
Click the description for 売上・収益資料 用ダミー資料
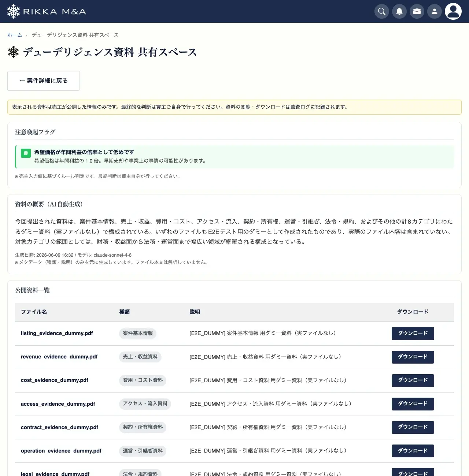[265, 357]
